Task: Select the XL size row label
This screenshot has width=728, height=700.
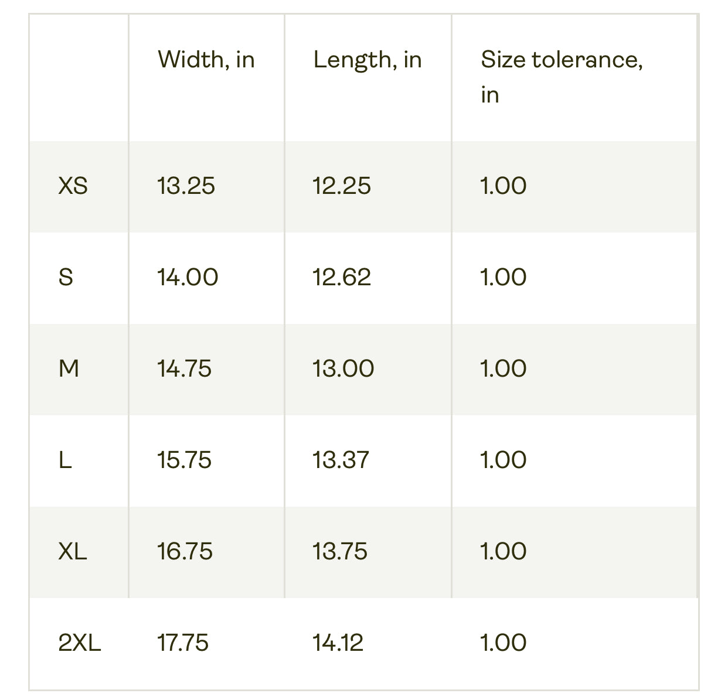Action: (73, 551)
